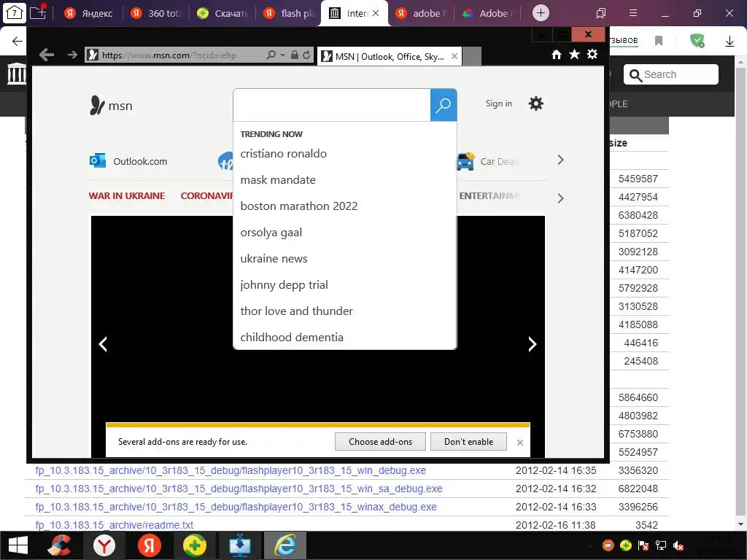The image size is (747, 560).
Task: Close the MSN tab in IE
Action: pos(454,56)
